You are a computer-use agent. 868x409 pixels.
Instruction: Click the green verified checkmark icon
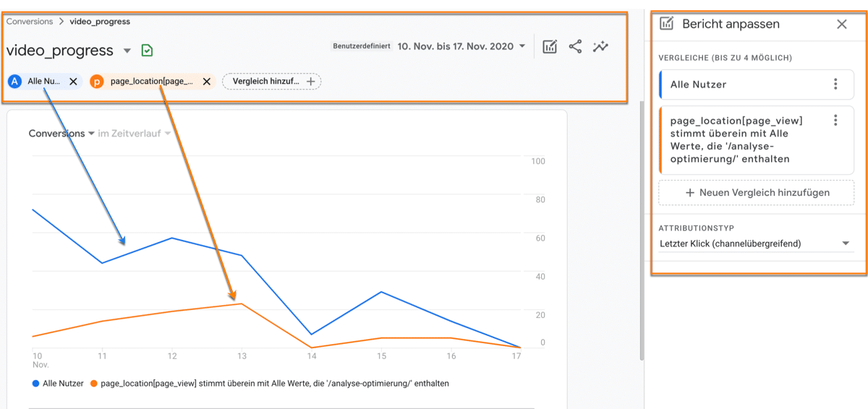tap(147, 51)
